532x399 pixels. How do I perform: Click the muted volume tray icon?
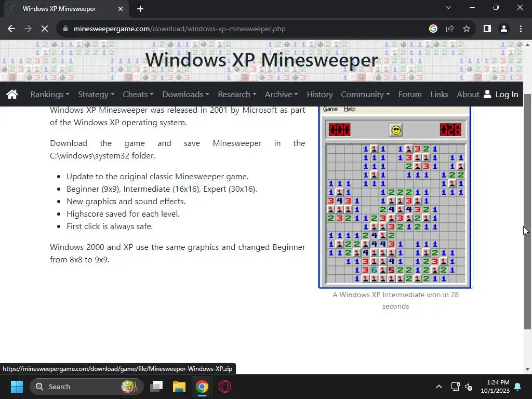(469, 387)
